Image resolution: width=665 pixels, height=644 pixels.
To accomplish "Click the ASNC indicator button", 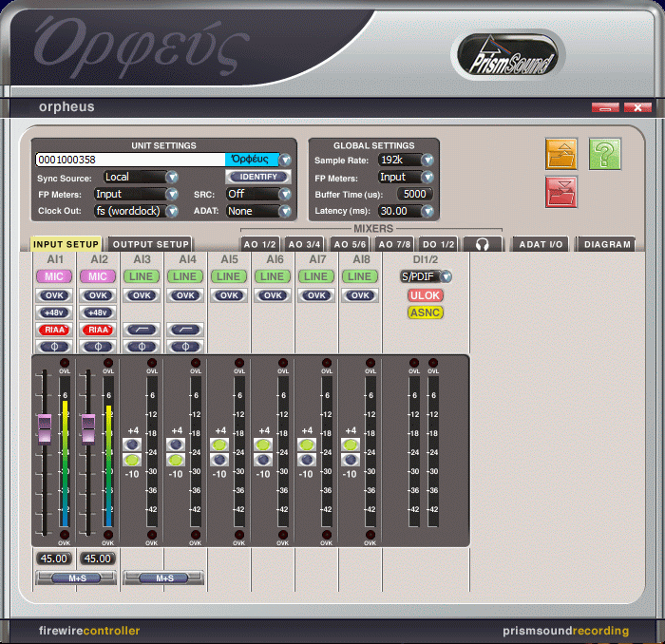I will 426,313.
